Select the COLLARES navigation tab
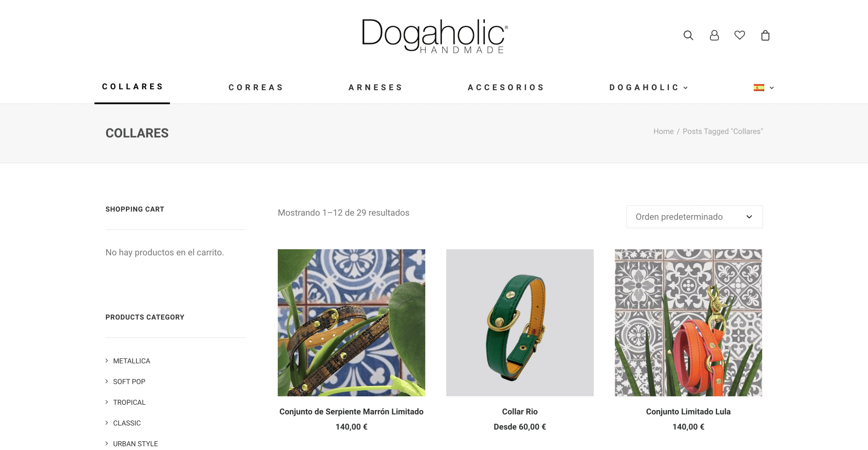Viewport: 868px width, 450px height. (x=132, y=87)
